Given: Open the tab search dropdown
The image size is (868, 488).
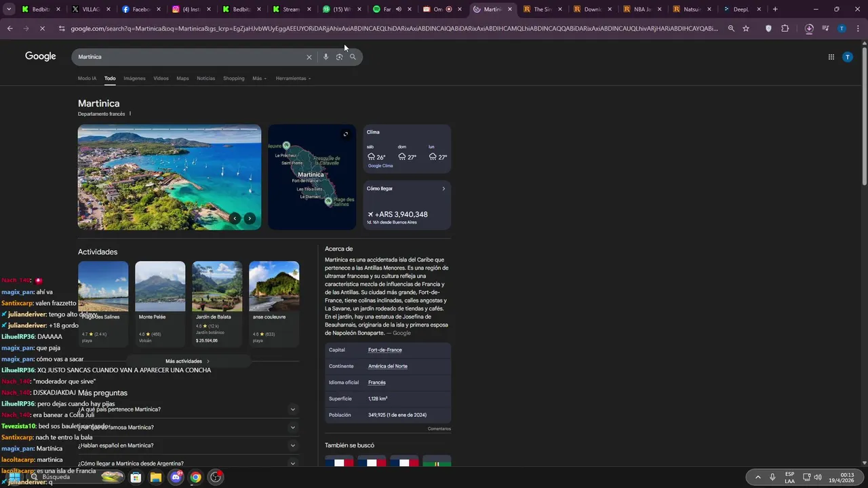Looking at the screenshot, I should tap(9, 9).
